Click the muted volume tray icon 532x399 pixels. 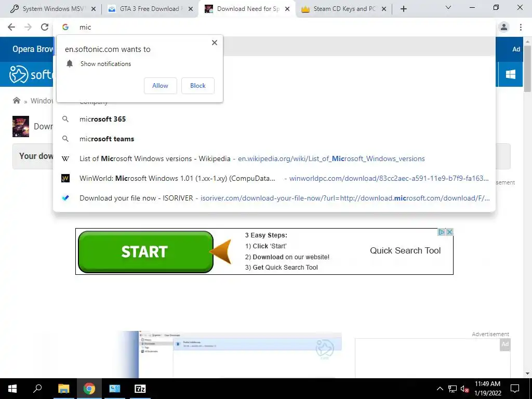coord(464,389)
